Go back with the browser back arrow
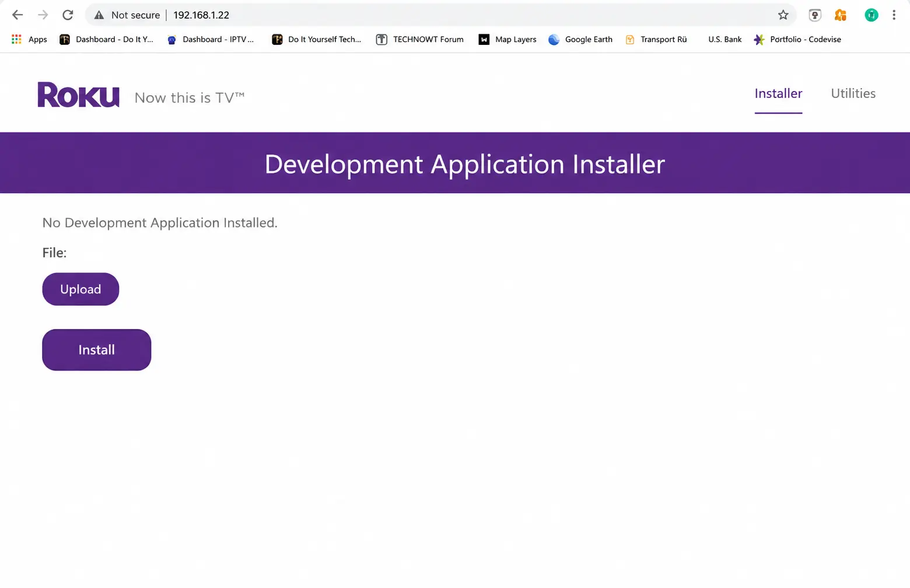Screen dimensions: 910x588 coord(17,15)
